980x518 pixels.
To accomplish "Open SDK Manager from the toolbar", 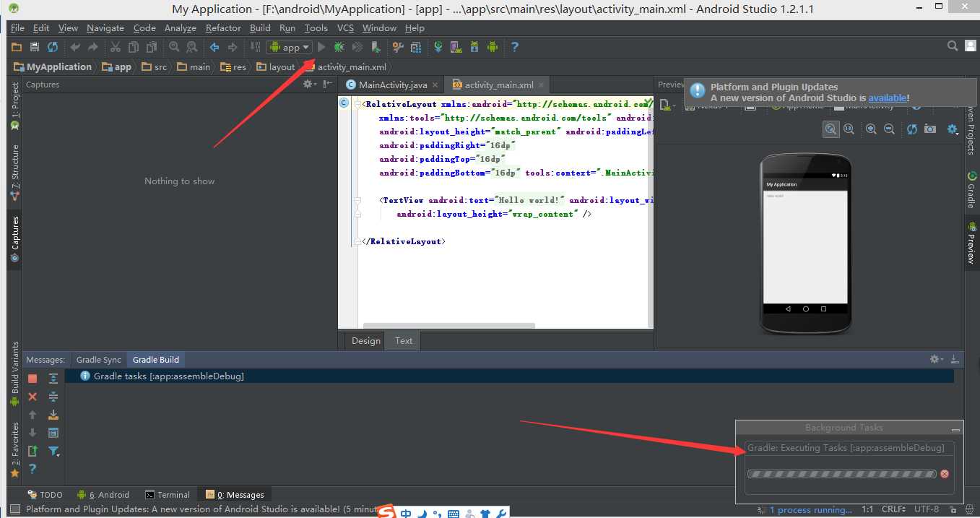I will (x=474, y=47).
